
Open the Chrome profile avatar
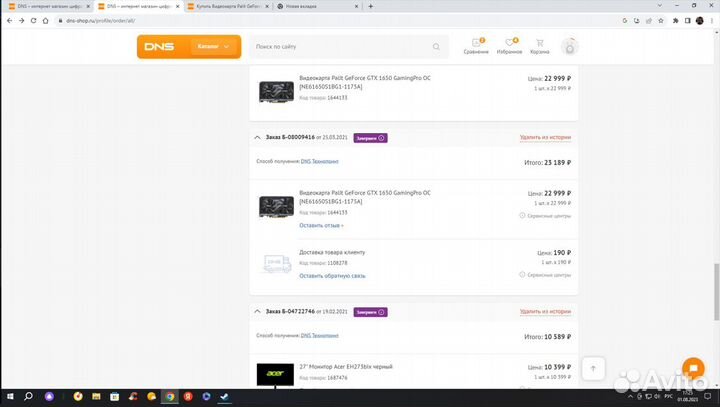click(700, 21)
